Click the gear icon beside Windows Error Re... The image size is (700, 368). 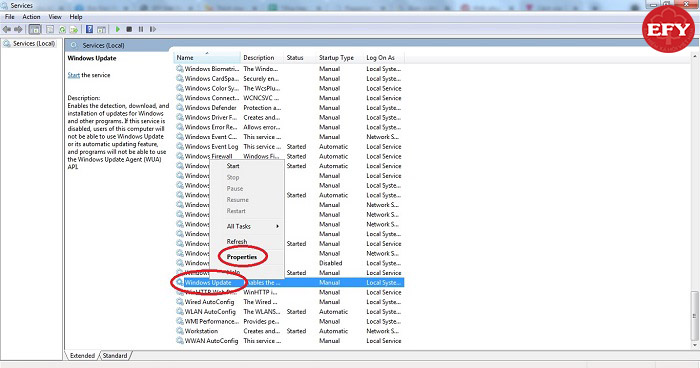(x=179, y=127)
